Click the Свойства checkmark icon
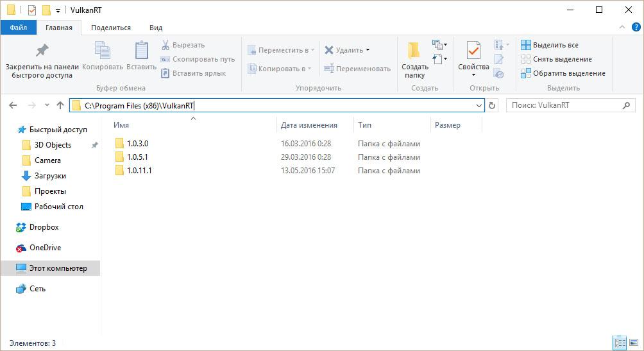The width and height of the screenshot is (644, 351). 473,51
